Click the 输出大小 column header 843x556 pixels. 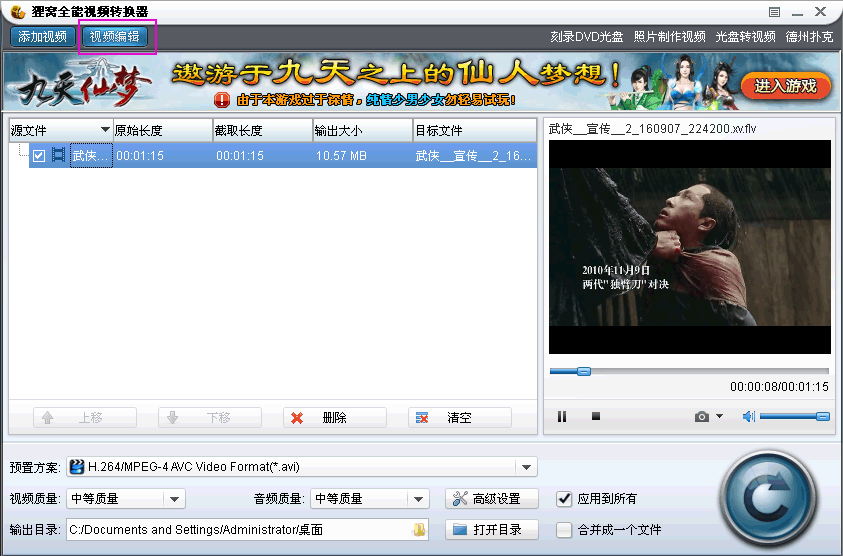363,130
